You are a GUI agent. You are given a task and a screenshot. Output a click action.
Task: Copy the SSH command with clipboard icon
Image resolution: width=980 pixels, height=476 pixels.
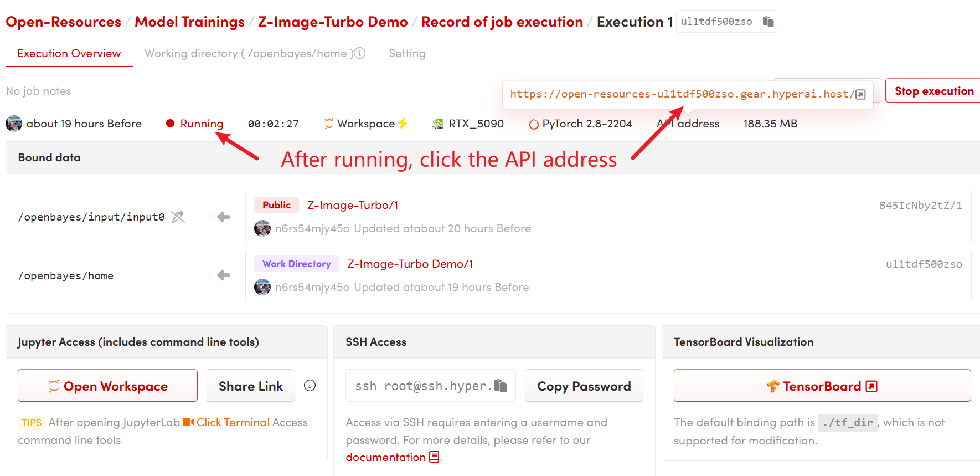501,386
